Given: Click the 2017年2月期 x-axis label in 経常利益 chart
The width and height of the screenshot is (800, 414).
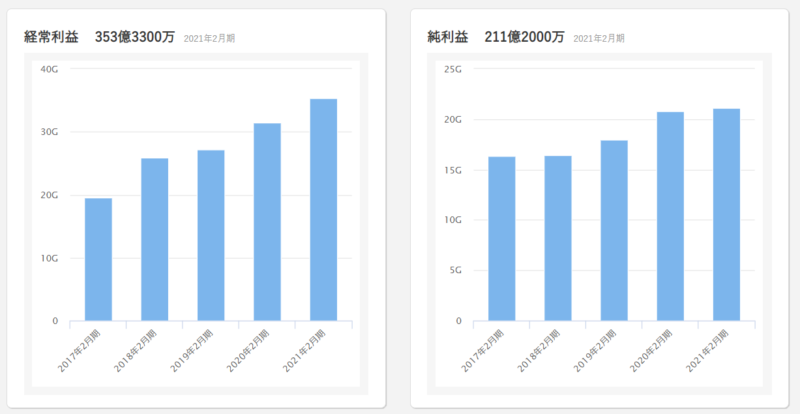Looking at the screenshot, I should (x=79, y=350).
